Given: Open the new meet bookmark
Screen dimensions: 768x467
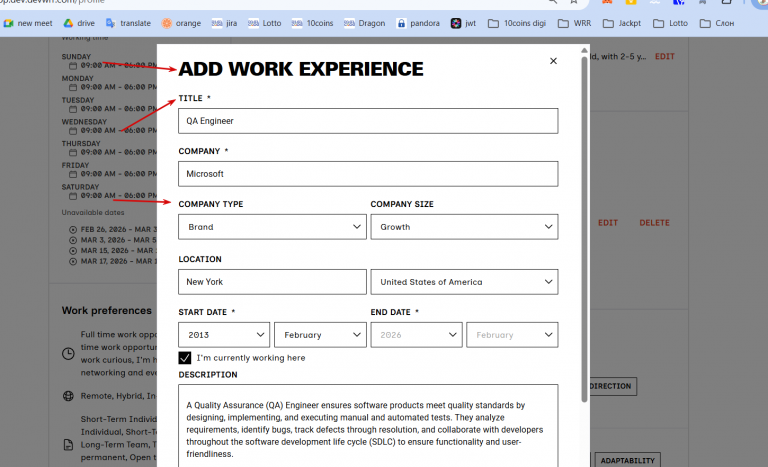Looking at the screenshot, I should point(28,23).
